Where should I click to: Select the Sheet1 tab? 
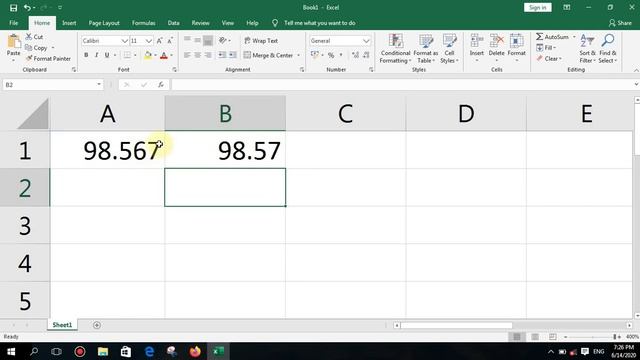[62, 325]
